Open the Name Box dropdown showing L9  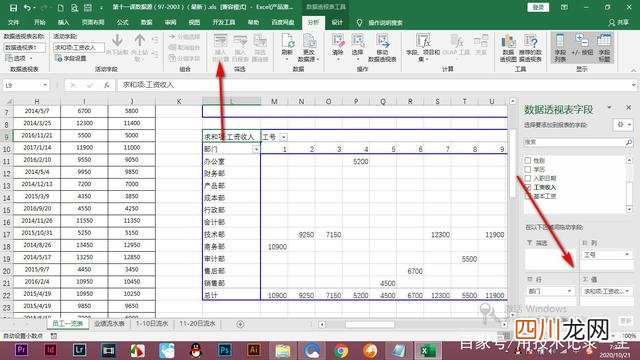45,85
